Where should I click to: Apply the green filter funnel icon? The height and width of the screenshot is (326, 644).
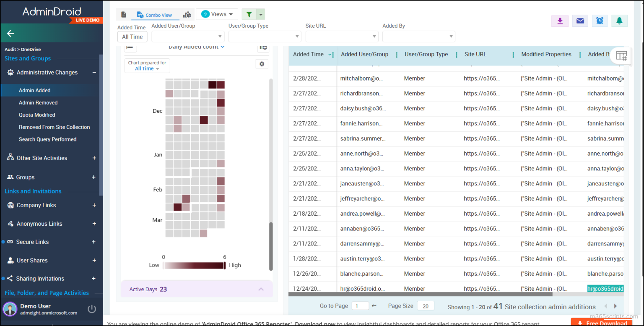pyautogui.click(x=248, y=14)
